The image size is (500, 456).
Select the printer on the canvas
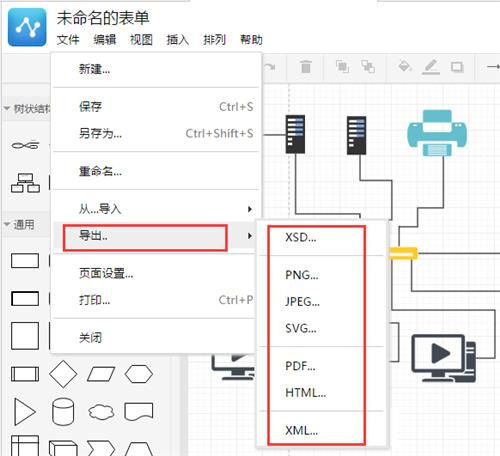[437, 133]
